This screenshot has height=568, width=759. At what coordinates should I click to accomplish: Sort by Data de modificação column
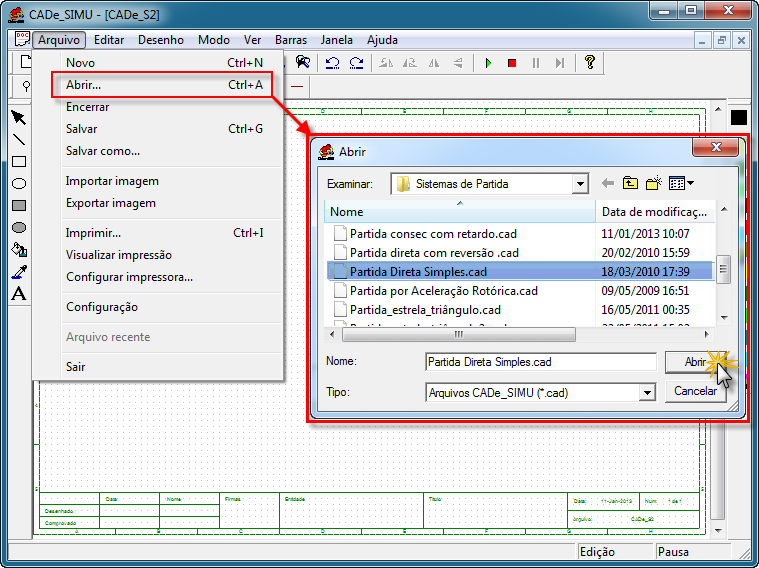(x=655, y=212)
